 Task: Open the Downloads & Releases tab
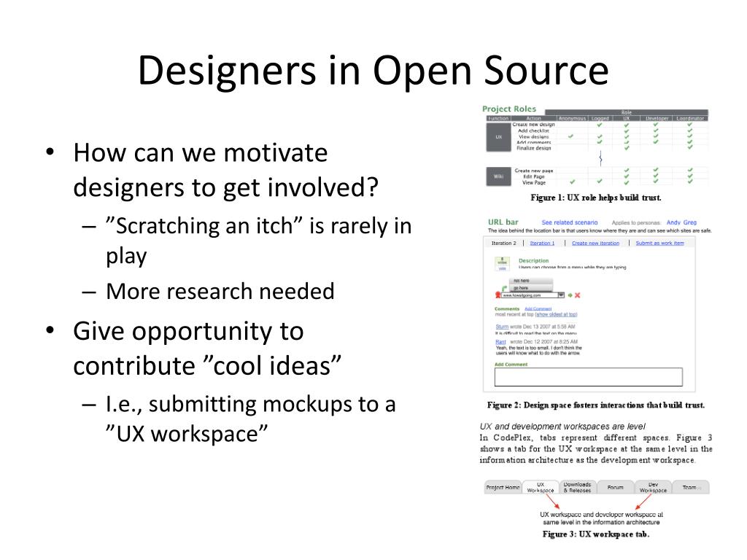pos(577,487)
